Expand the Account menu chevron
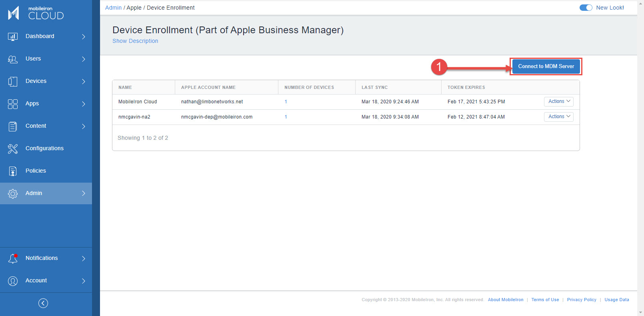The width and height of the screenshot is (644, 316). pos(84,281)
